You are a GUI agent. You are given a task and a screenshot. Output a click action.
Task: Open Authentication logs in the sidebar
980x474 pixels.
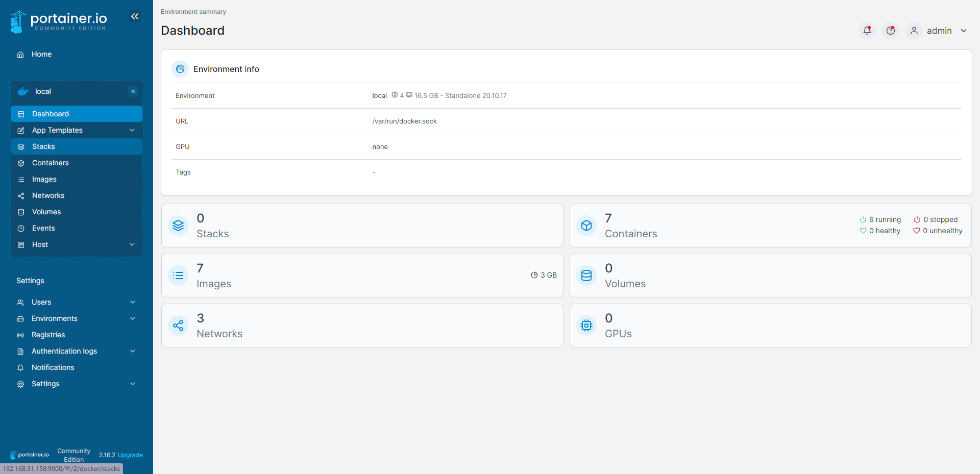point(77,351)
